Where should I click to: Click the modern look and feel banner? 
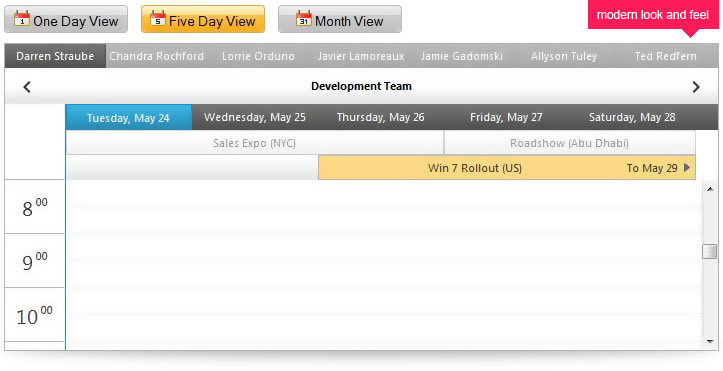(x=653, y=15)
